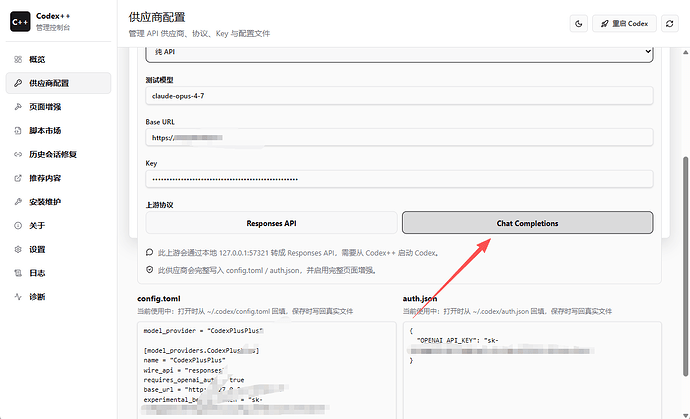Click the 供应商配置 key icon
The height and width of the screenshot is (419, 690).
pyautogui.click(x=18, y=83)
